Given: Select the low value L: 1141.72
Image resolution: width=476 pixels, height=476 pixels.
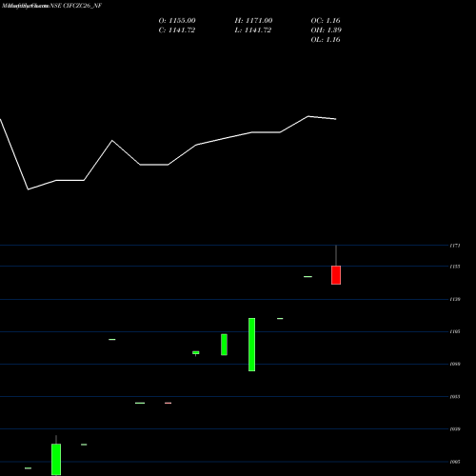Looking at the screenshot, I should [252, 30].
